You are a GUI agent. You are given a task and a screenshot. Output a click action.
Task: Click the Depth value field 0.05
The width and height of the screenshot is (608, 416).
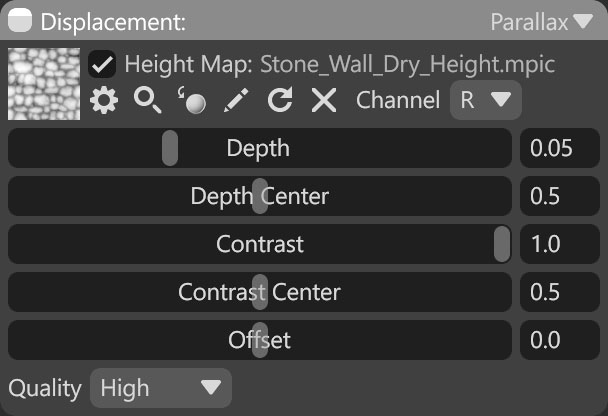click(560, 148)
